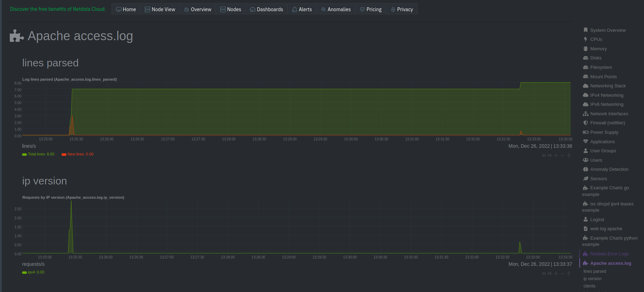Click the User Groups person icon
The image size is (644, 292).
tap(586, 151)
